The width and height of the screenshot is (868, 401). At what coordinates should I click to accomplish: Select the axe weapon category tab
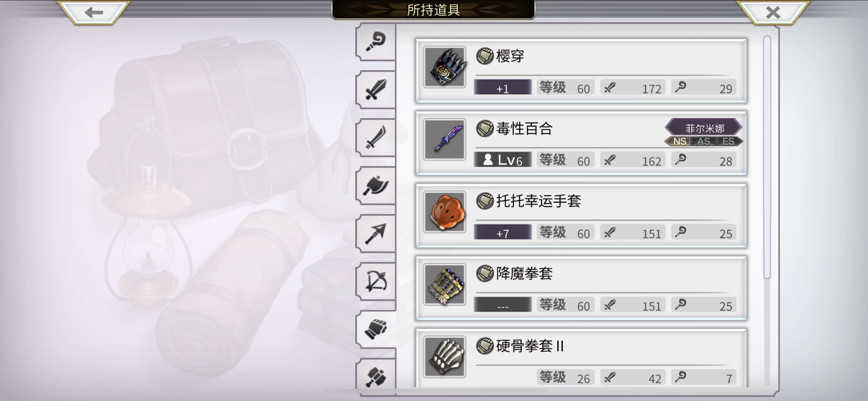coord(376,185)
